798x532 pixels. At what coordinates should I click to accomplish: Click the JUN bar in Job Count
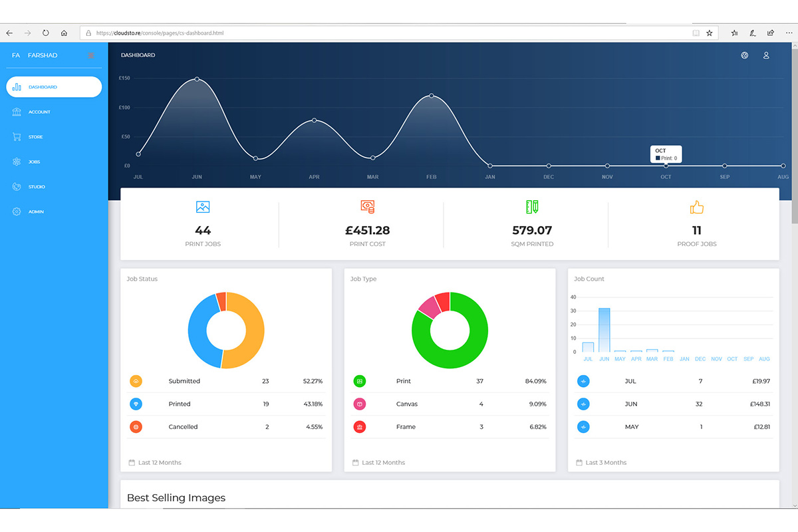(x=604, y=330)
